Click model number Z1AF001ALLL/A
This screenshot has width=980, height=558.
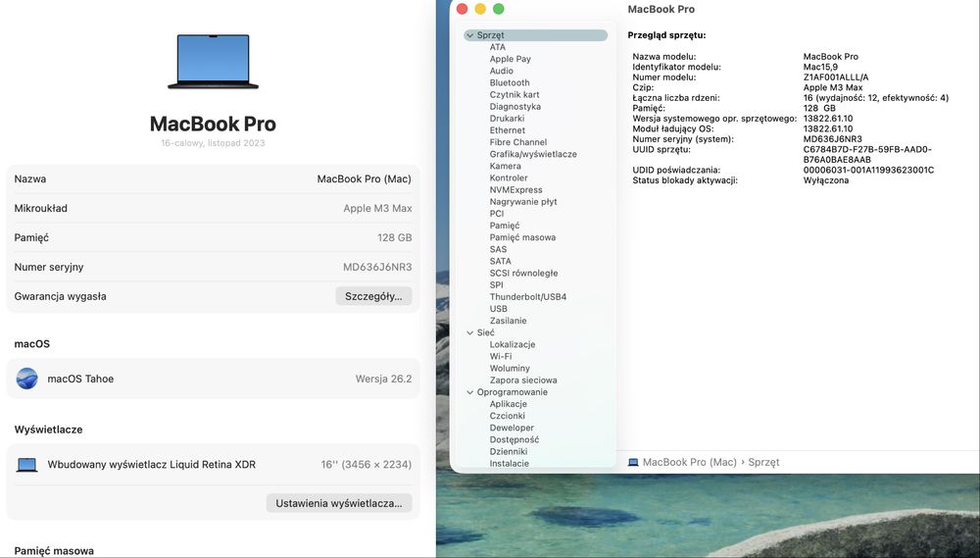click(x=836, y=77)
